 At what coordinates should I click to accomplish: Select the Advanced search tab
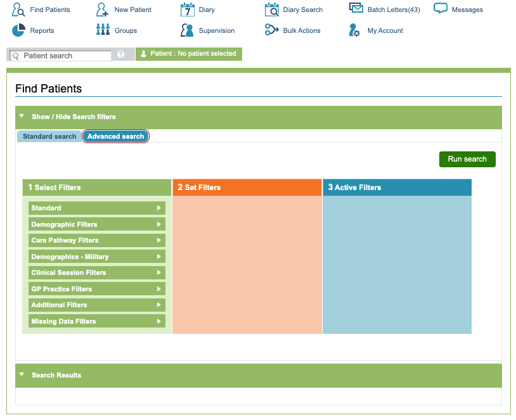click(115, 136)
